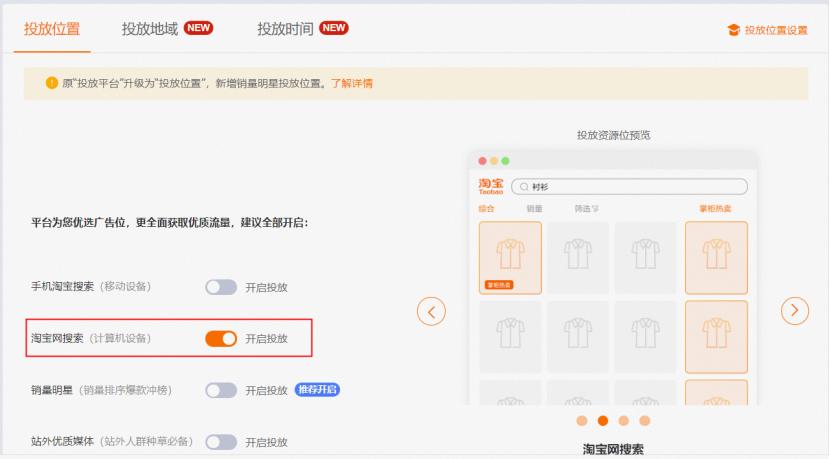Click the 投放资源位预览 heading
The image size is (830, 459).
click(614, 135)
